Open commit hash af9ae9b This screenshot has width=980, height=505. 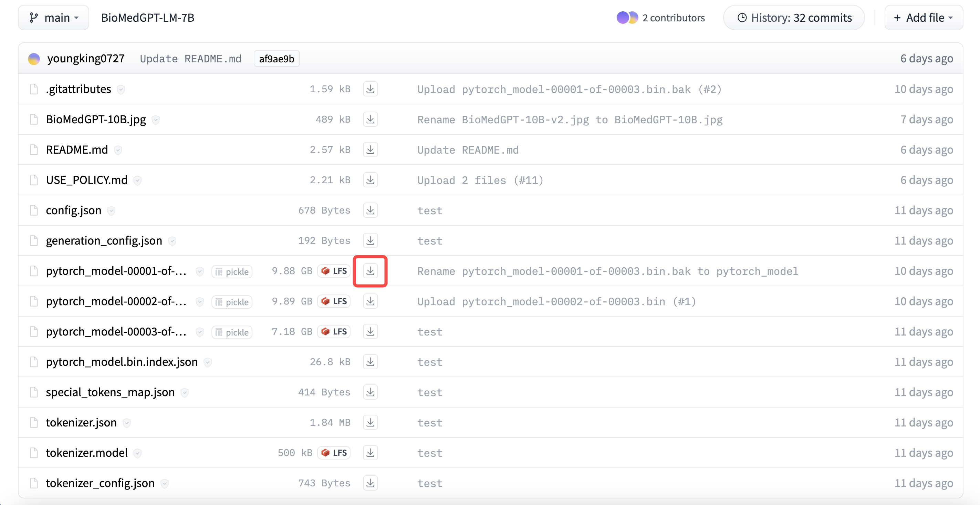(x=277, y=59)
